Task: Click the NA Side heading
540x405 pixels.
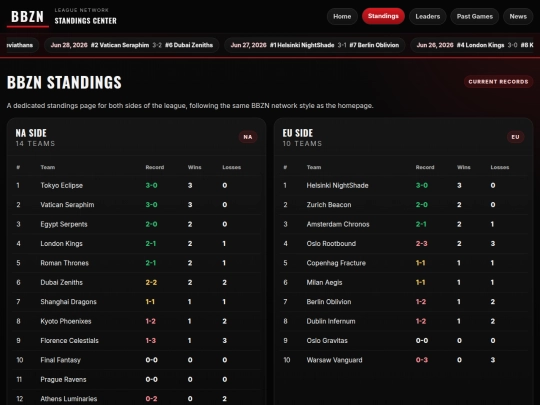Action: (x=31, y=133)
